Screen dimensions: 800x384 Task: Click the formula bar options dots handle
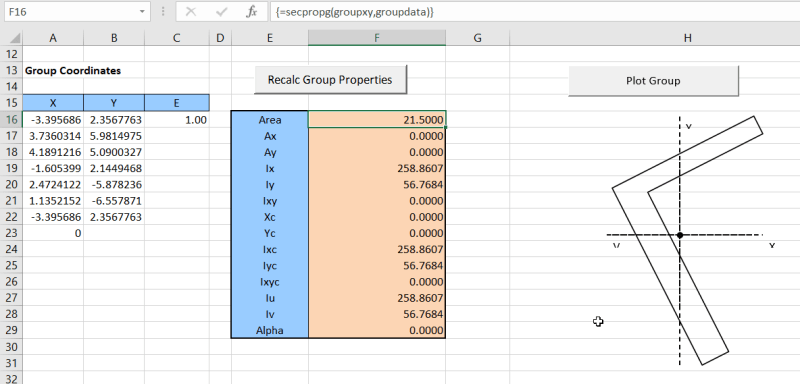pos(163,12)
